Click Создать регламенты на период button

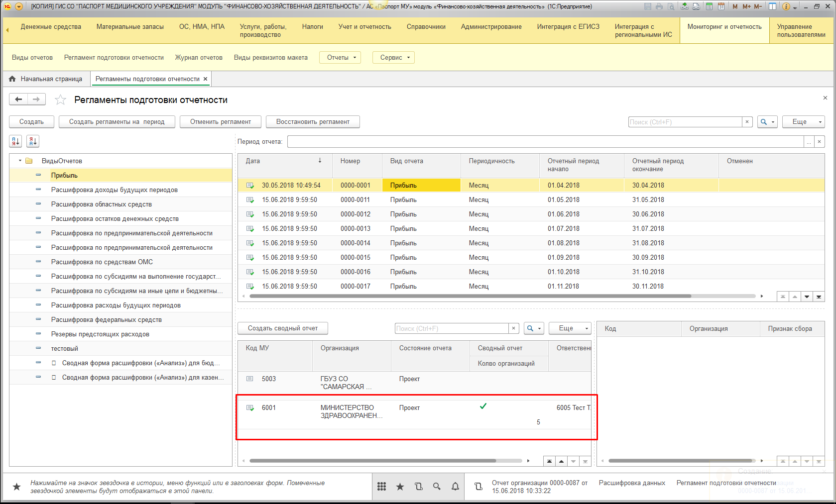tap(117, 122)
